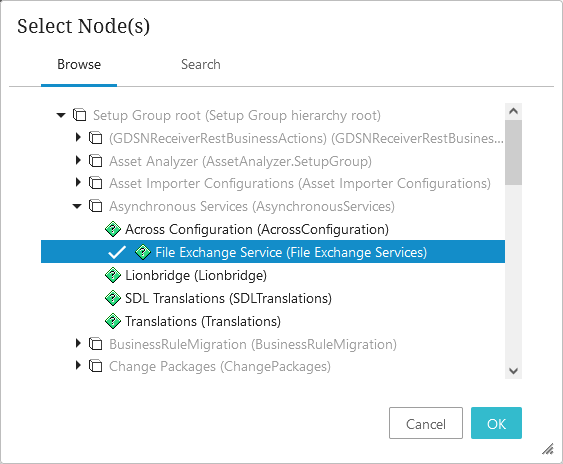Click the Setup Group root folder icon
Viewport: 563px width, 464px height.
tap(80, 115)
